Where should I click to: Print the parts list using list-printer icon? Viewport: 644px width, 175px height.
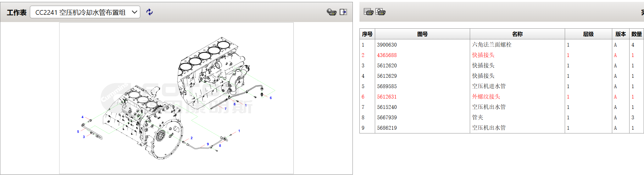369,12
